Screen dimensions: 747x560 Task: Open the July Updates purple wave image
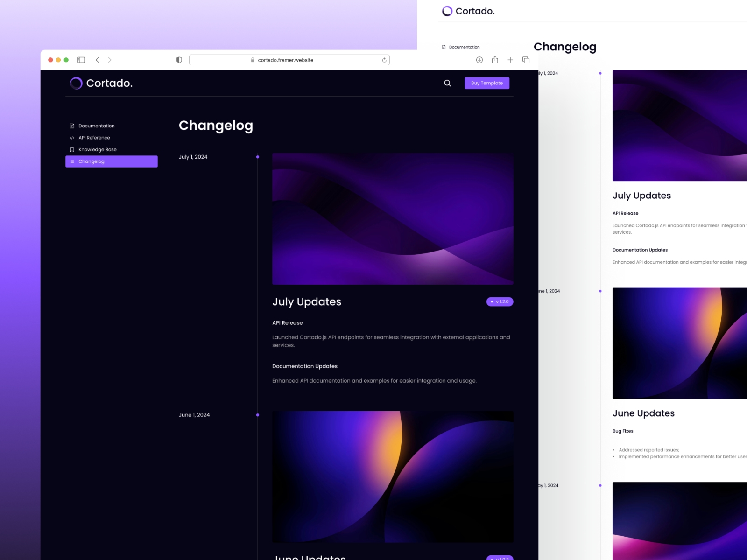pos(393,218)
